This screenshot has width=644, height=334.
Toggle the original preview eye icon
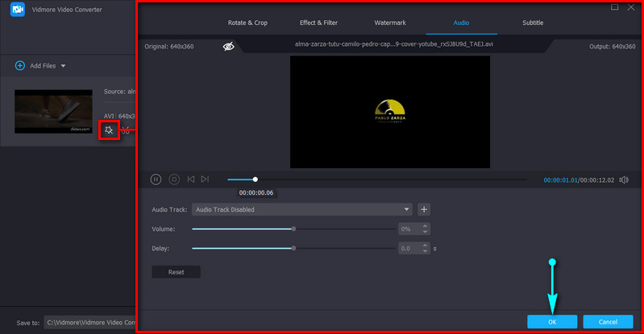tap(229, 47)
